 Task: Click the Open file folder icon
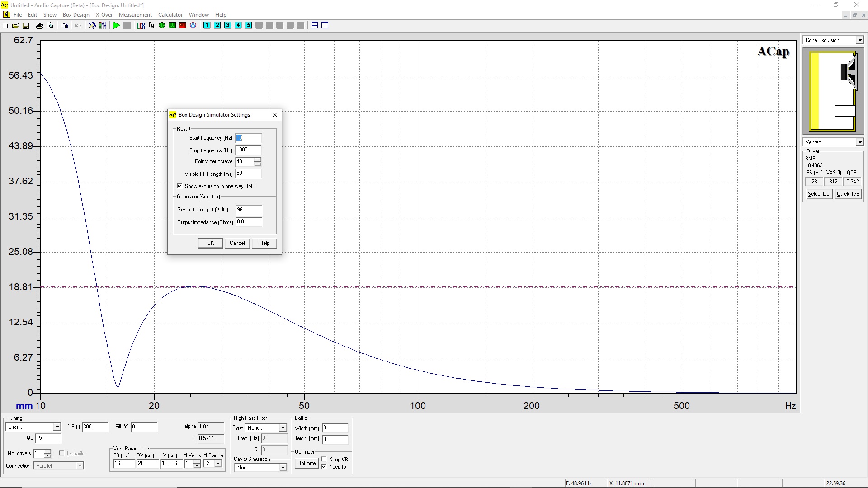[15, 26]
